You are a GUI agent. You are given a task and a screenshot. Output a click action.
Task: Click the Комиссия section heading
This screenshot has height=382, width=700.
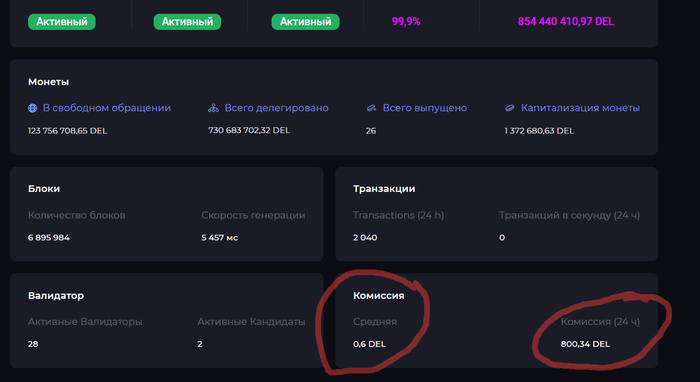click(379, 295)
